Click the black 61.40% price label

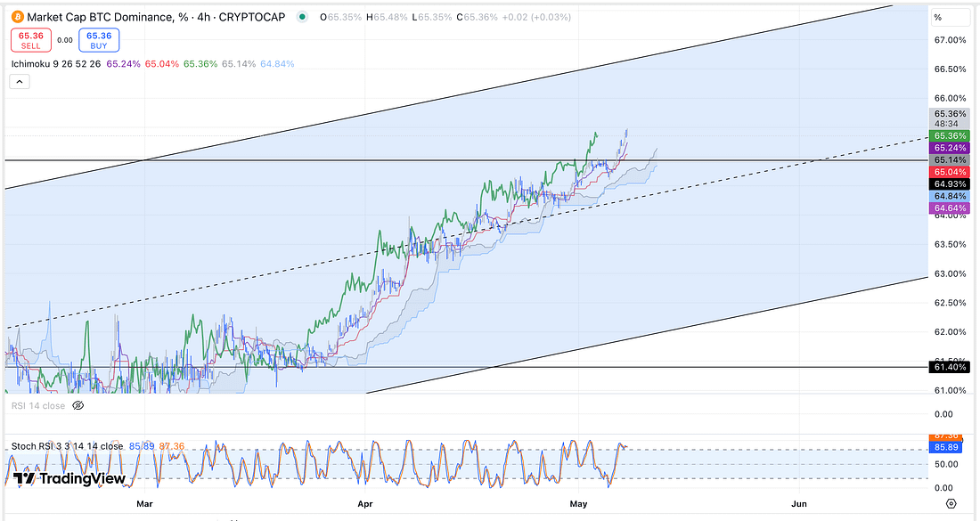pos(949,366)
